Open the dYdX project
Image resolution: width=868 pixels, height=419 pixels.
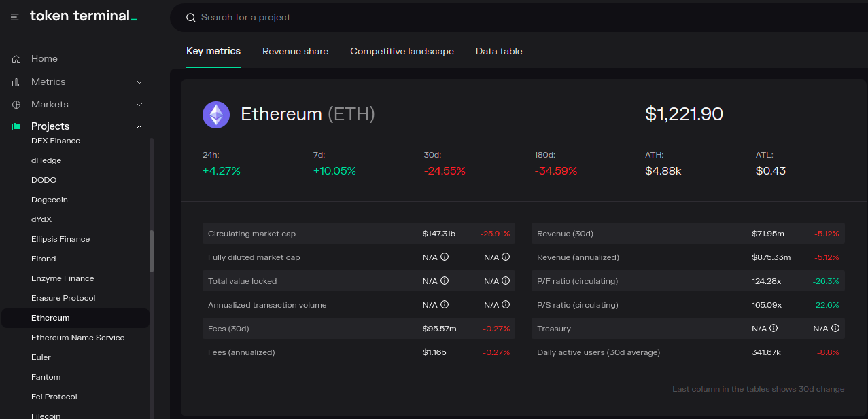point(41,219)
